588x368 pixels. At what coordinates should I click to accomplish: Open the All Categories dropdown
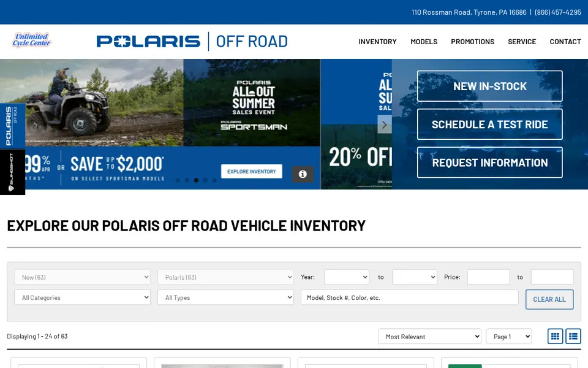pos(83,297)
